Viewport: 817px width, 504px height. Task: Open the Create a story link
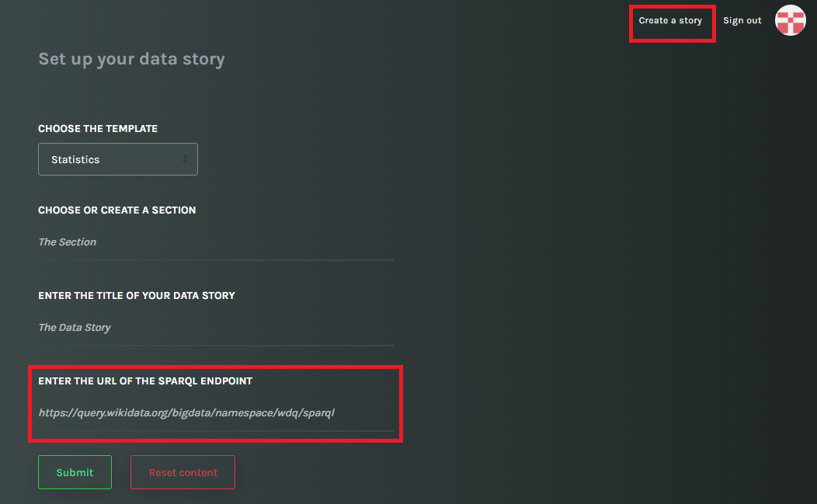(x=670, y=20)
